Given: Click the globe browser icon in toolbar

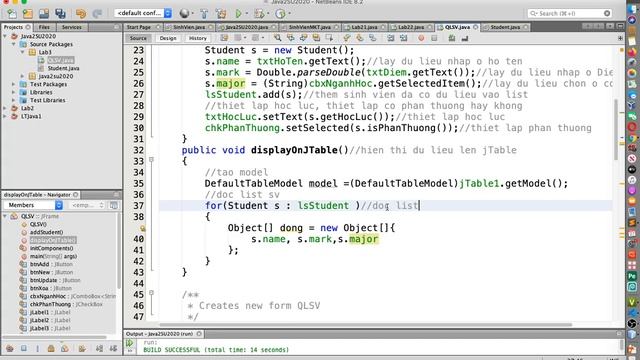Looking at the screenshot, I should tap(184, 13).
